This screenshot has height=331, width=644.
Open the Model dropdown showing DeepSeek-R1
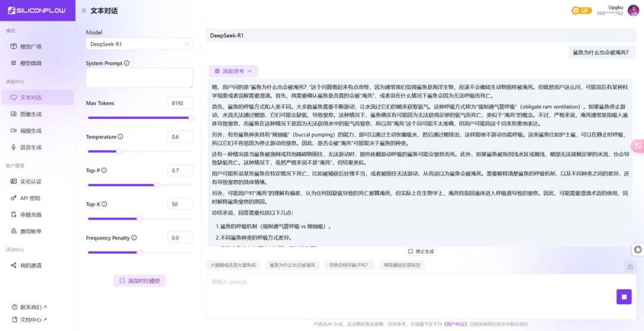click(139, 44)
